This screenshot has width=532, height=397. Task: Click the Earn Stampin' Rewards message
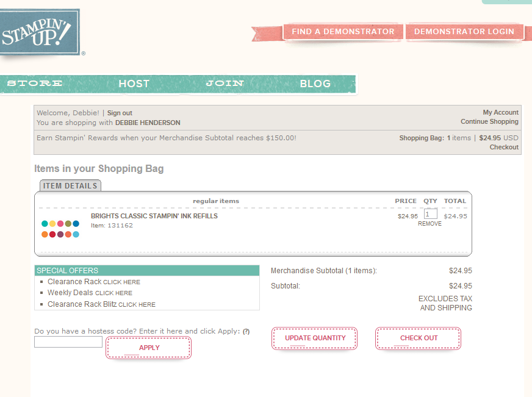point(167,138)
